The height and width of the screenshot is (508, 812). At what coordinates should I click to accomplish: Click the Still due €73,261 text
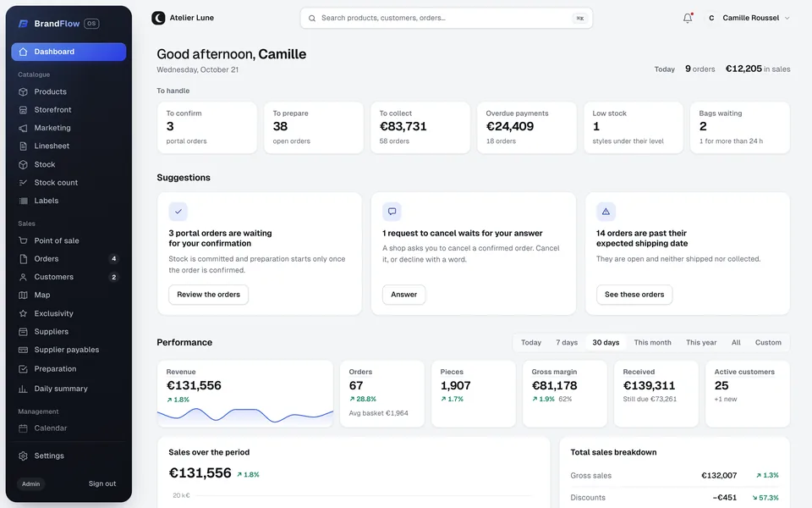[x=650, y=399]
